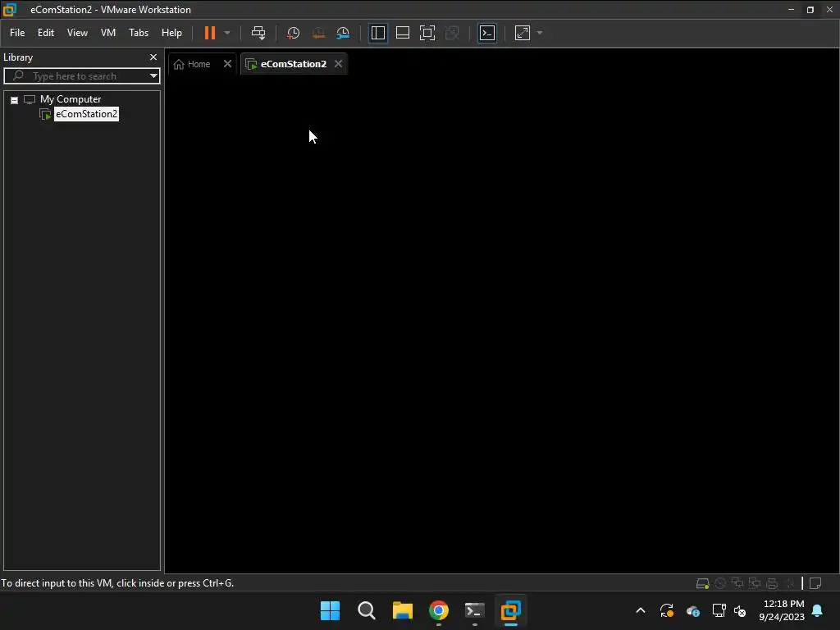Open stretch display options dropdown
840x630 pixels.
pos(540,33)
